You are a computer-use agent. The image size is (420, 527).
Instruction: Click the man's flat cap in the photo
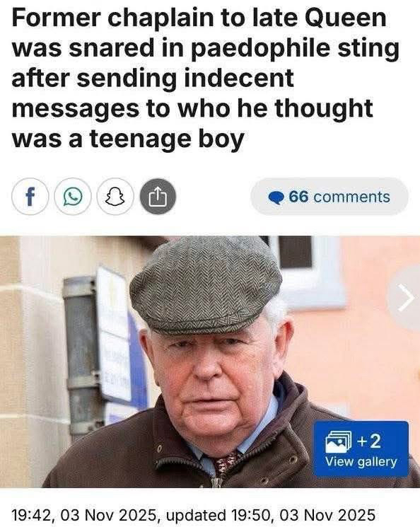pos(206,284)
